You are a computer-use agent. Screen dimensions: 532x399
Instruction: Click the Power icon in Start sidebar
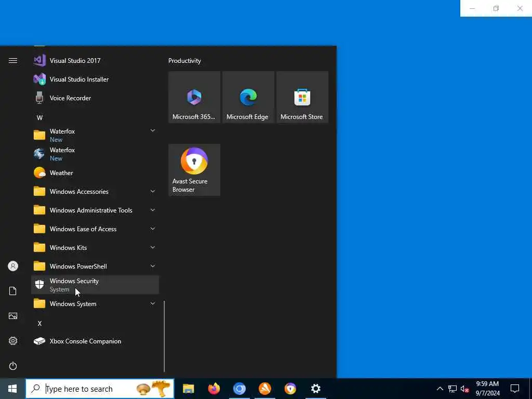13,366
